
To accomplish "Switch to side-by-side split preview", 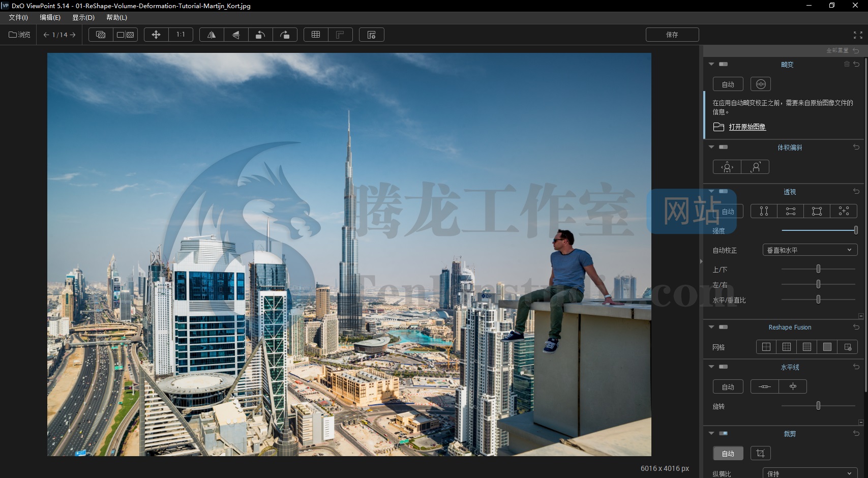I will (x=125, y=35).
